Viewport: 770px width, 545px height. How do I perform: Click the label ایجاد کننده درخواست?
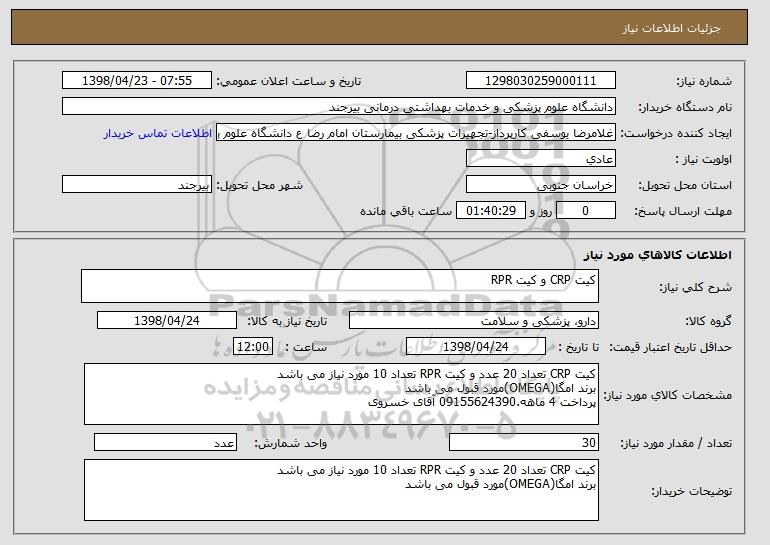[x=676, y=134]
